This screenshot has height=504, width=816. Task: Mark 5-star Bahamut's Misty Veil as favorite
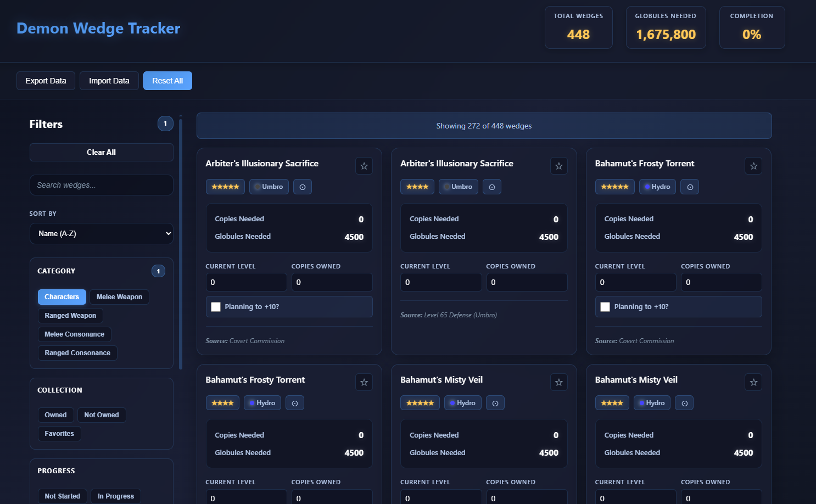pos(559,382)
